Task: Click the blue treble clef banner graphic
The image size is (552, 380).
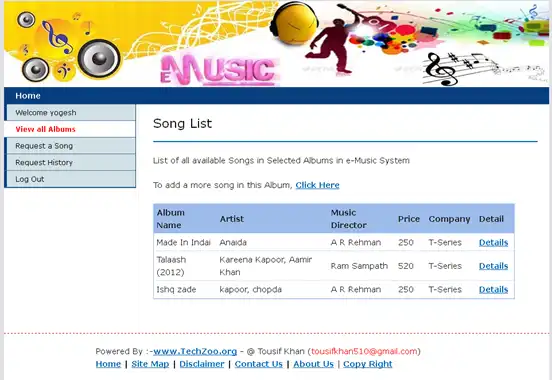Action: tap(56, 37)
